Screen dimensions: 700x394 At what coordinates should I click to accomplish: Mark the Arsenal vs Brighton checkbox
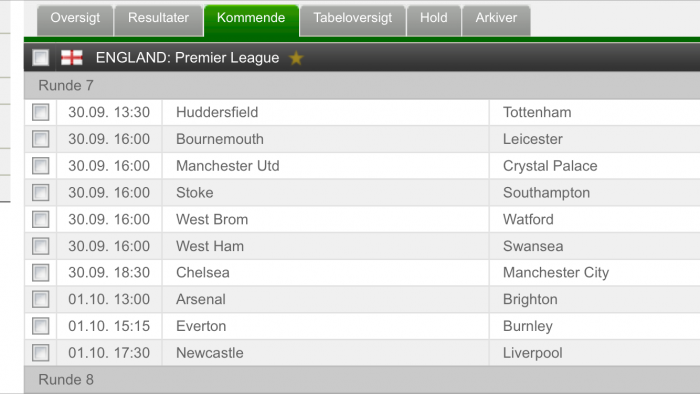41,299
